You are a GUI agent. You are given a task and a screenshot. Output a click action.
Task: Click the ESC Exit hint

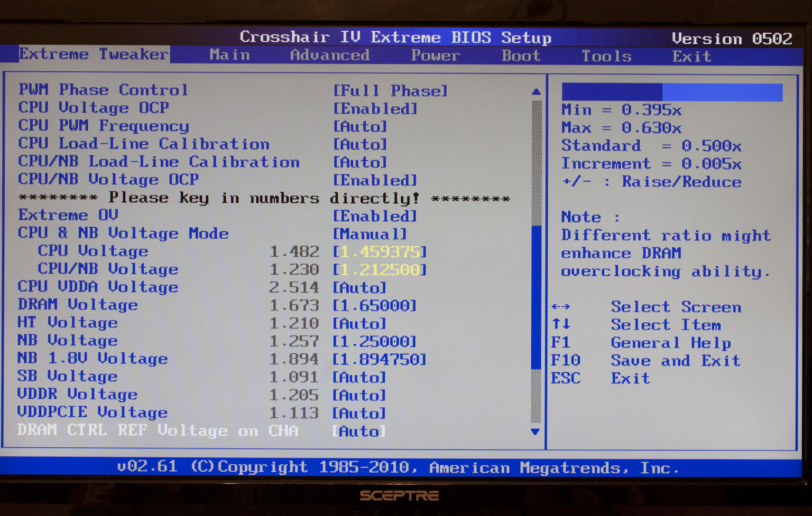point(601,379)
